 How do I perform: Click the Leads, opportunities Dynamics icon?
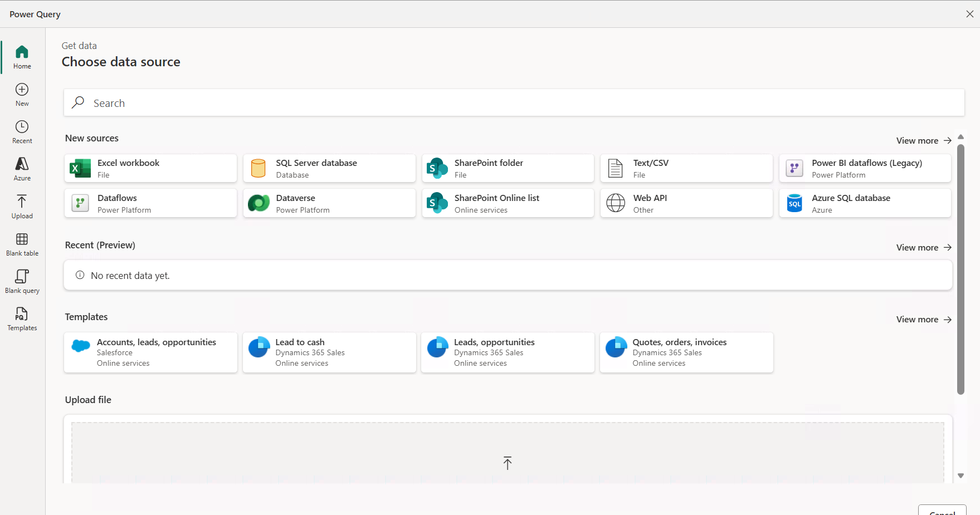(x=438, y=347)
